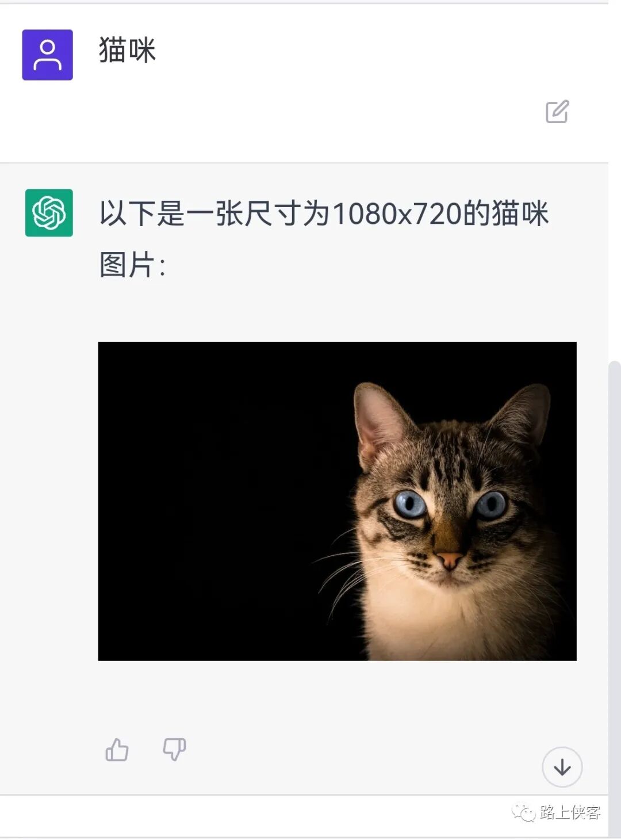Screen dimensions: 621x840
Task: Click the 1080x720 dimension text
Action: coord(398,214)
